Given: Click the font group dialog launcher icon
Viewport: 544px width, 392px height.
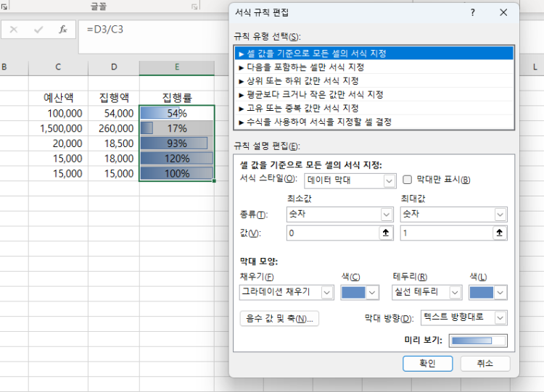Looking at the screenshot, I should click(x=194, y=6).
